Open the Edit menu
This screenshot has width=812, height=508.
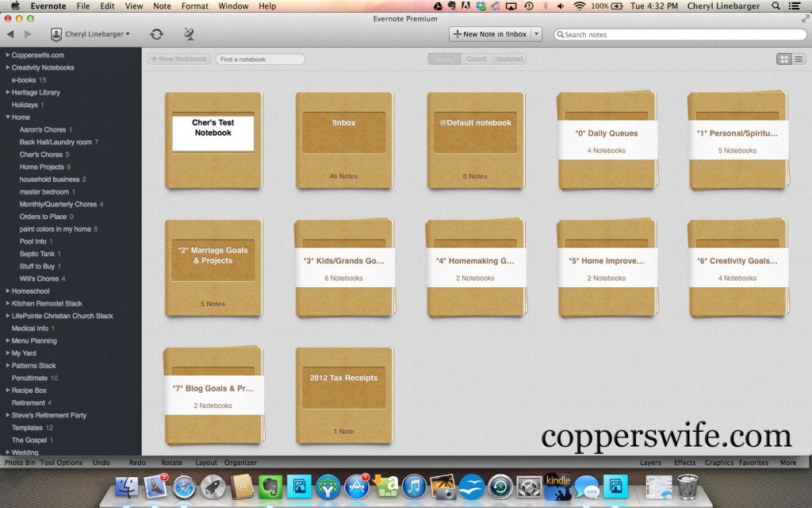[107, 6]
